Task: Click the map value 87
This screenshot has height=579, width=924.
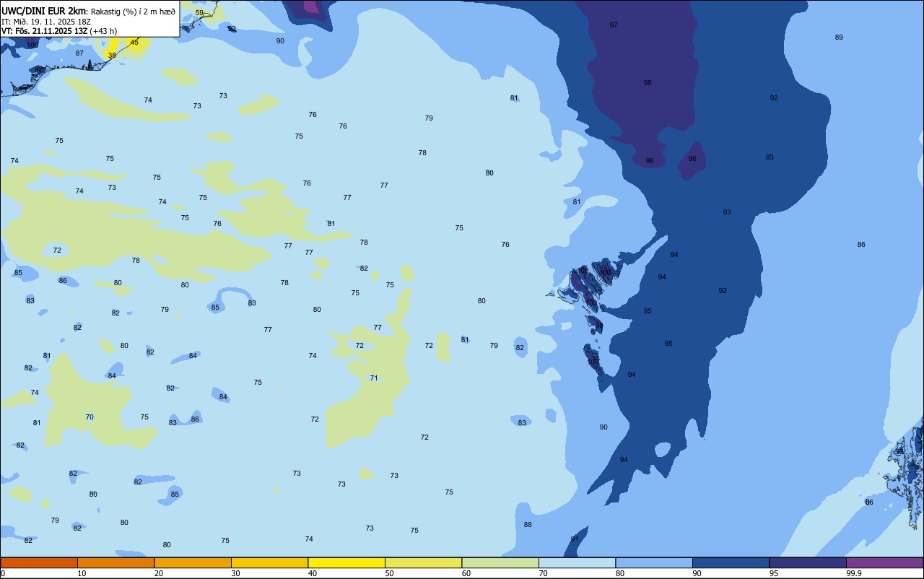Action: pyautogui.click(x=79, y=53)
